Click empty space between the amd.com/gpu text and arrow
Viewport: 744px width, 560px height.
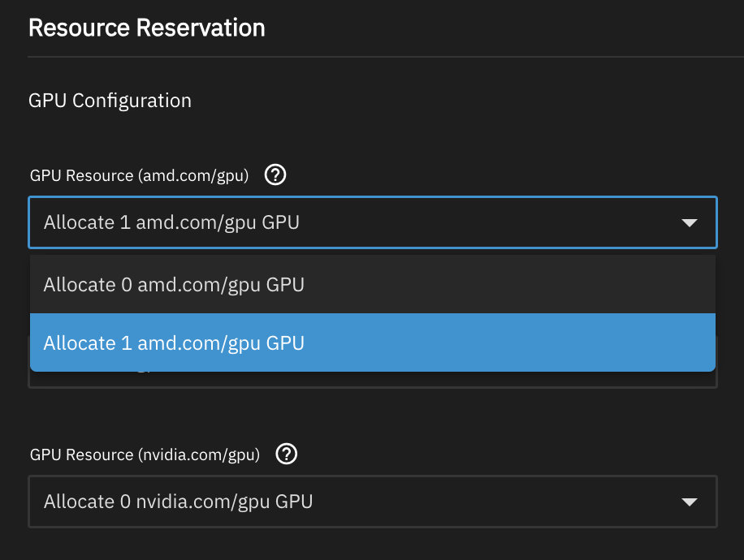point(487,222)
